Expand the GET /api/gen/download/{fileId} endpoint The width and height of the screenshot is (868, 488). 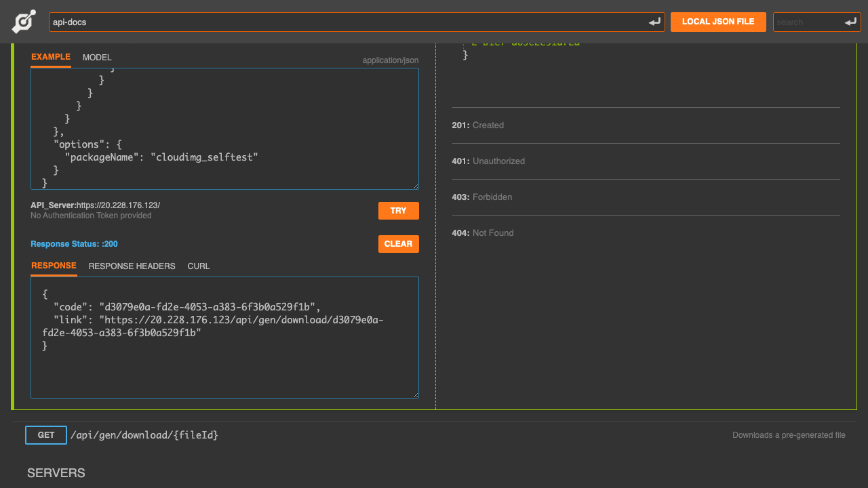point(435,435)
